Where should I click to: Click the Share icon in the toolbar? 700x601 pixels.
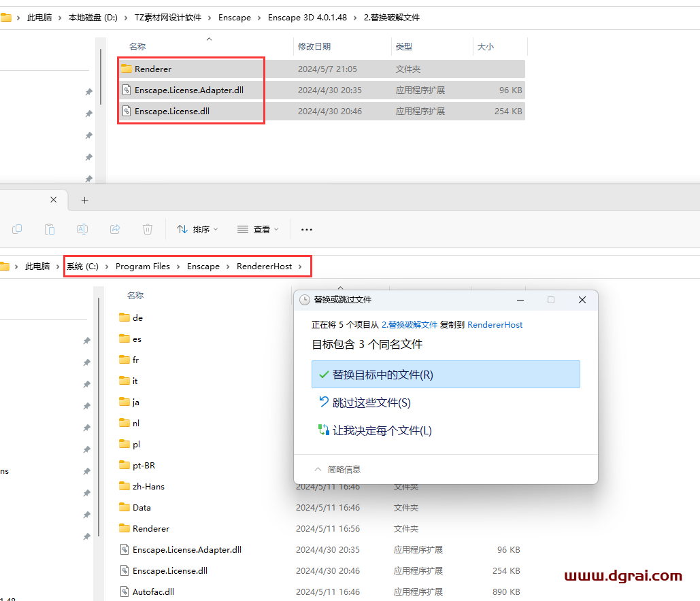pyautogui.click(x=115, y=229)
